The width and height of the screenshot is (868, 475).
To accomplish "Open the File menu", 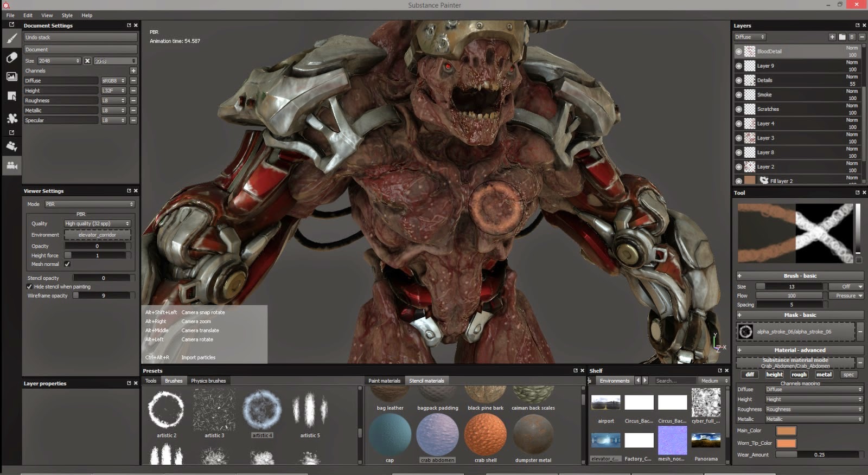I will tap(10, 15).
